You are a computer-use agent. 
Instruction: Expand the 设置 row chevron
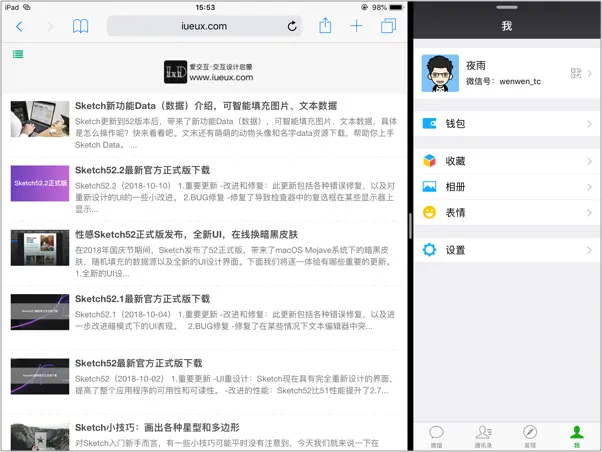coord(589,250)
